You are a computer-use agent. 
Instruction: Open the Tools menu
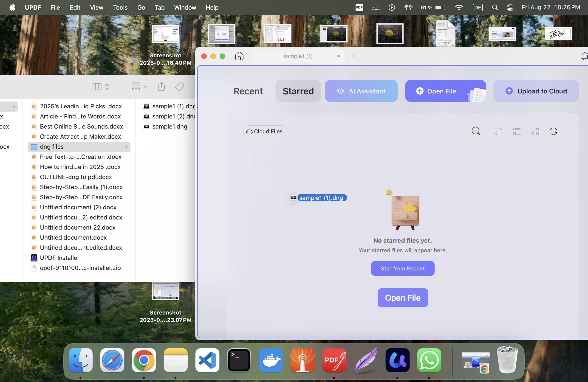coord(120,8)
